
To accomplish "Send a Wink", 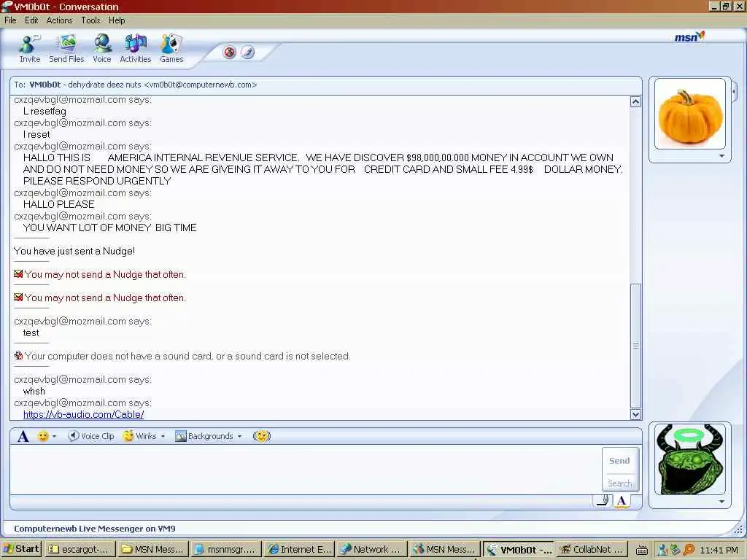I will (139, 436).
